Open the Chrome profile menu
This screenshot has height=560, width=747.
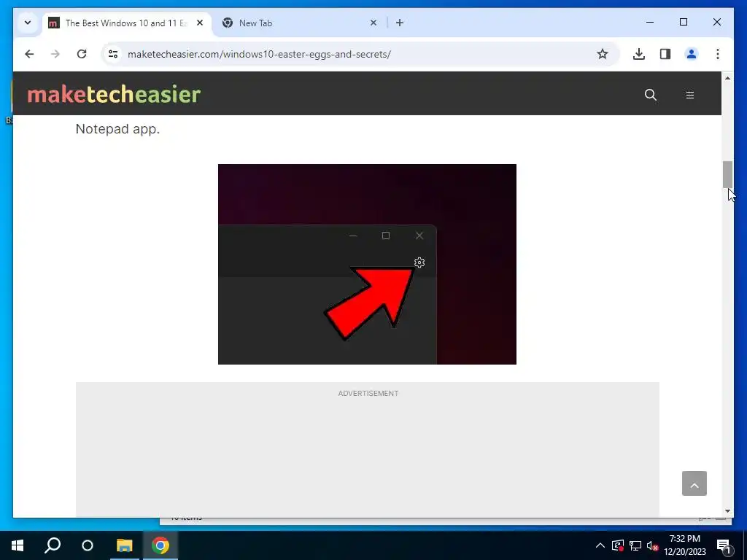coord(692,54)
